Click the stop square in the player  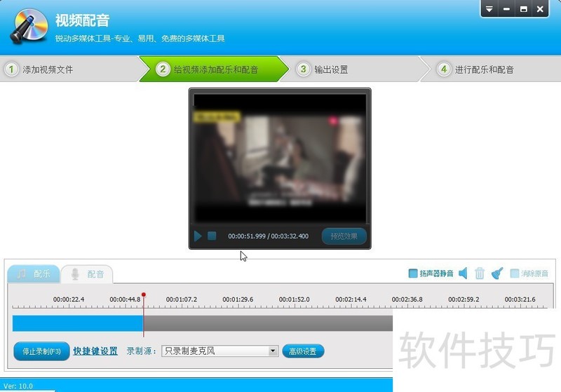212,236
